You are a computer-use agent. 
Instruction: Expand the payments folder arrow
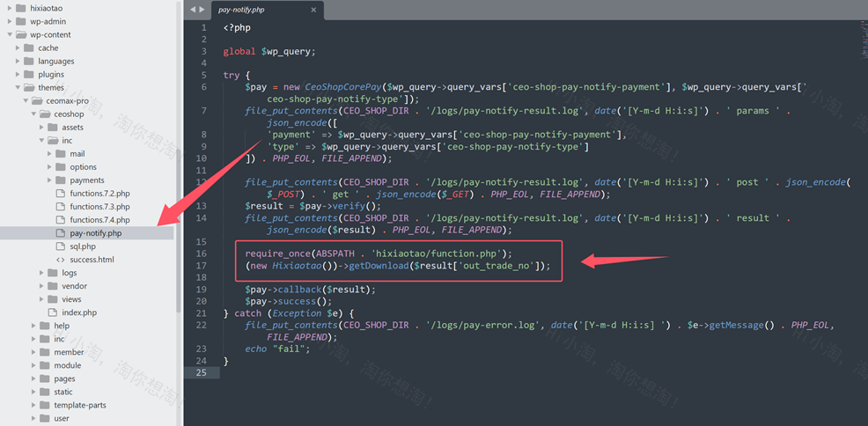pos(50,180)
